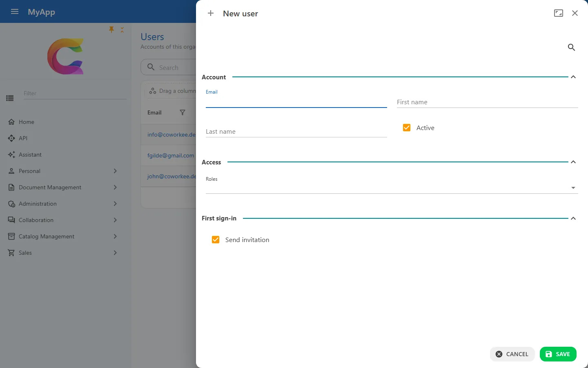Image resolution: width=588 pixels, height=368 pixels.
Task: Click the Email column filter icon
Action: tap(183, 112)
